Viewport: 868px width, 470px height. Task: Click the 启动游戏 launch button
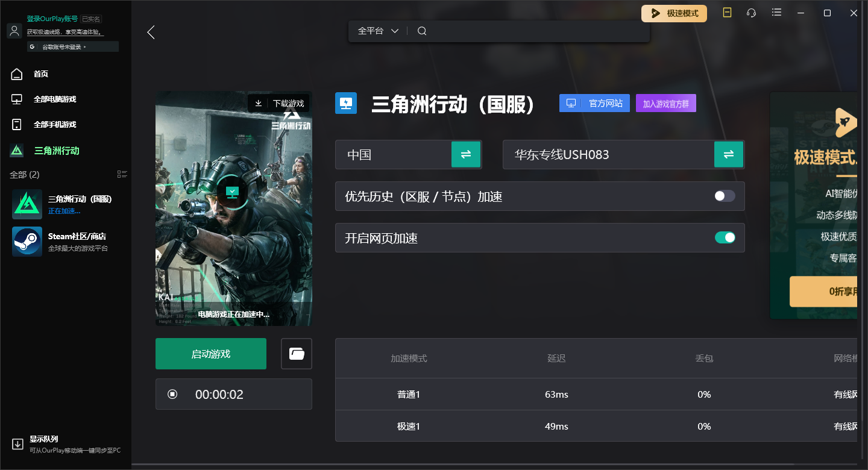(210, 354)
